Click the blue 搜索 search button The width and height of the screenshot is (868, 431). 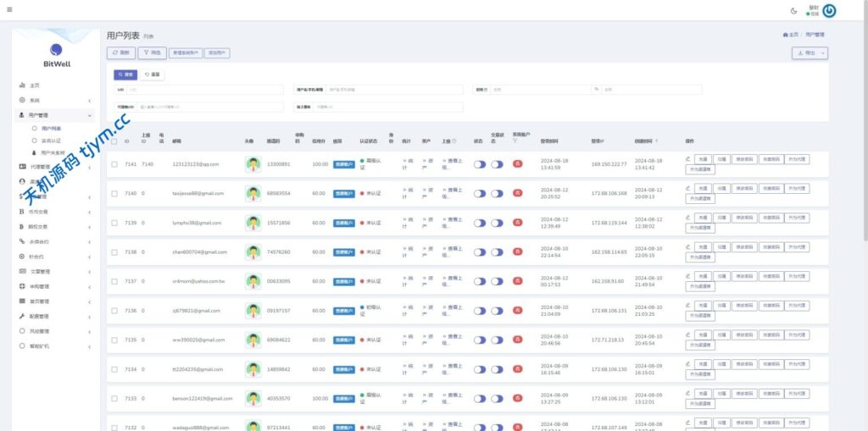[x=125, y=75]
